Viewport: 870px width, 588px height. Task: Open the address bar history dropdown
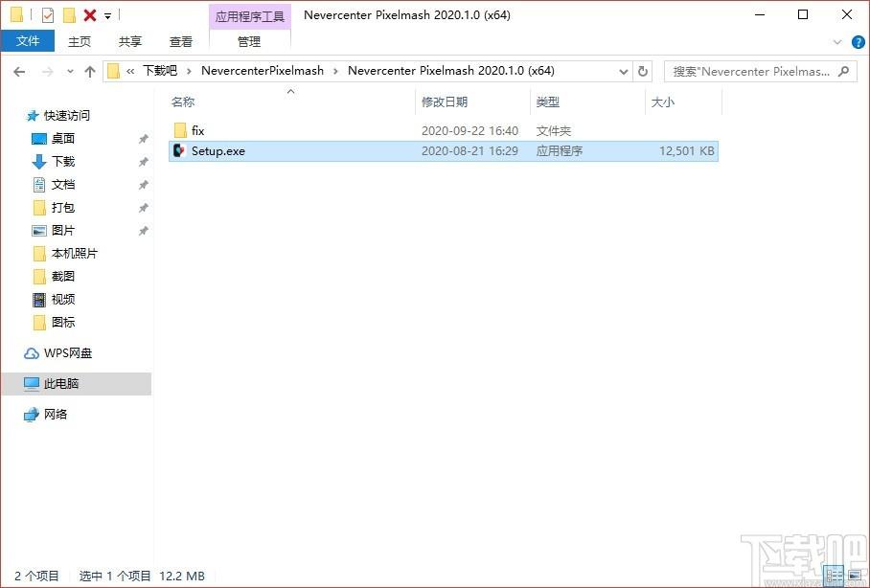click(x=623, y=72)
